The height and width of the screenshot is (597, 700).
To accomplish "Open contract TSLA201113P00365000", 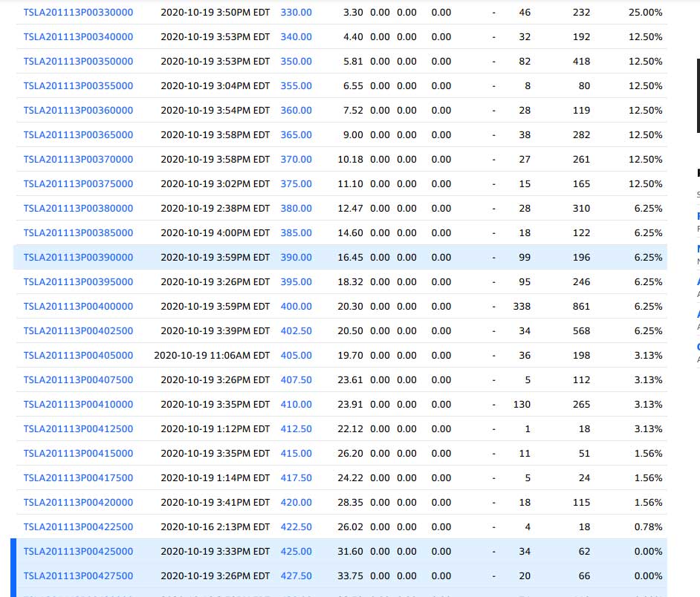I will click(78, 135).
